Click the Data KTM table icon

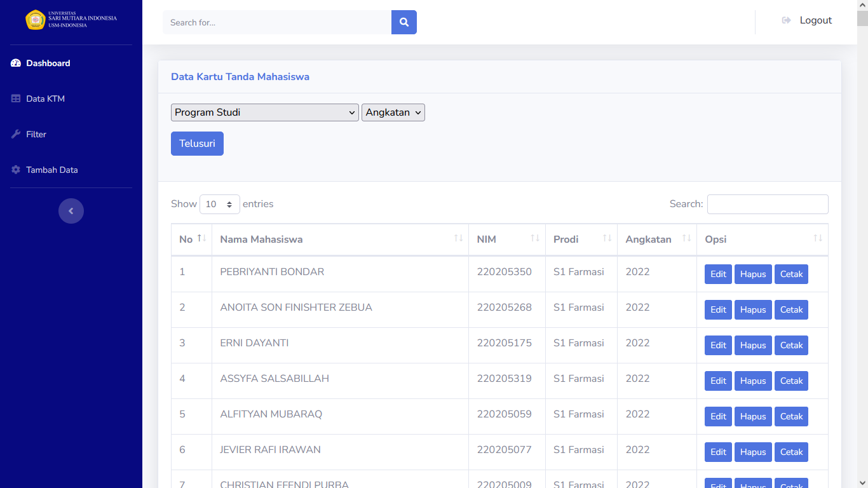tap(16, 99)
